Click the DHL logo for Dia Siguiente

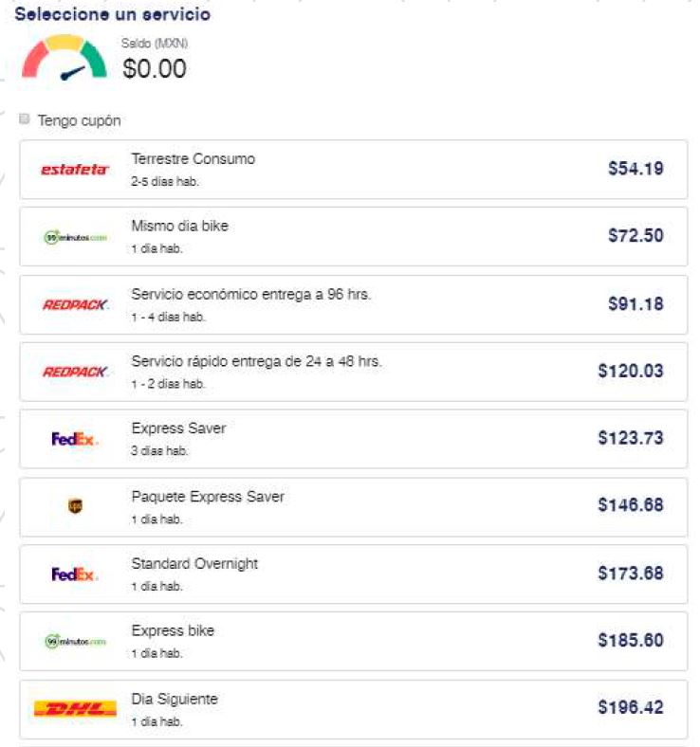point(75,708)
